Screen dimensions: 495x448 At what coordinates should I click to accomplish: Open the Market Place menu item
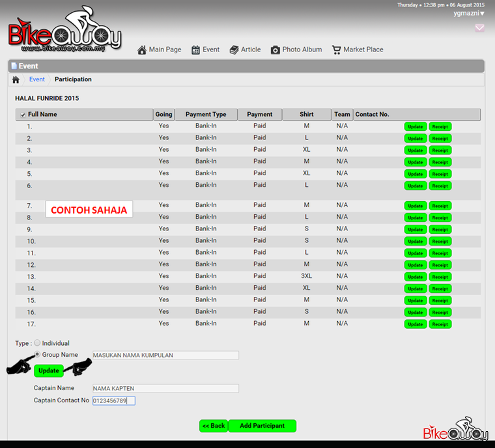click(x=363, y=49)
